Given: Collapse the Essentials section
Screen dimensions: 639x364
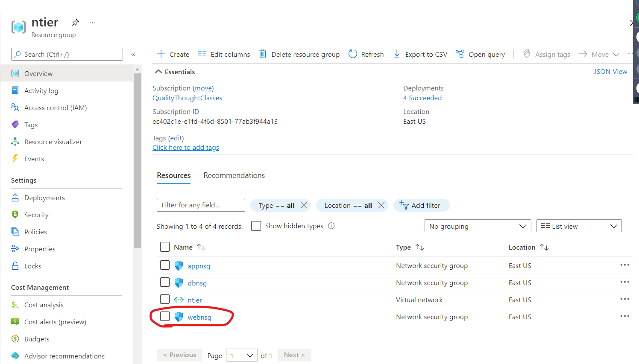Looking at the screenshot, I should (x=158, y=72).
